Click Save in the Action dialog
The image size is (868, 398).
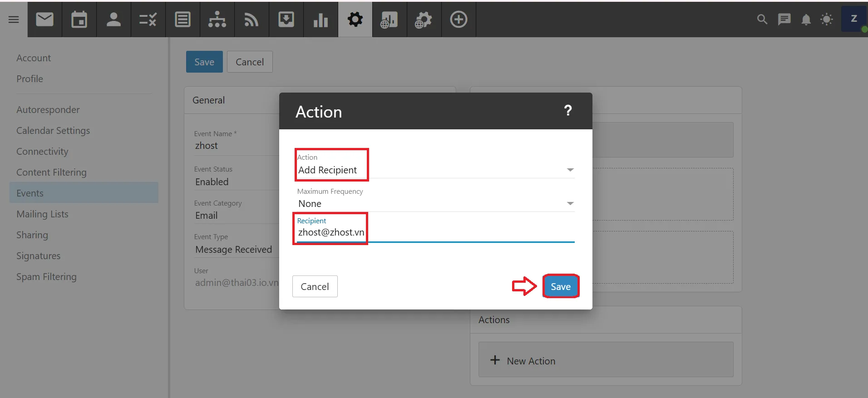click(560, 286)
